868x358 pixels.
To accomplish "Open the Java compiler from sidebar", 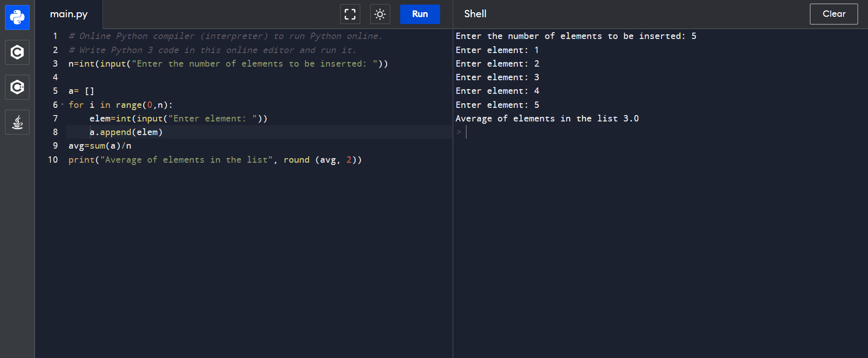I will [17, 122].
